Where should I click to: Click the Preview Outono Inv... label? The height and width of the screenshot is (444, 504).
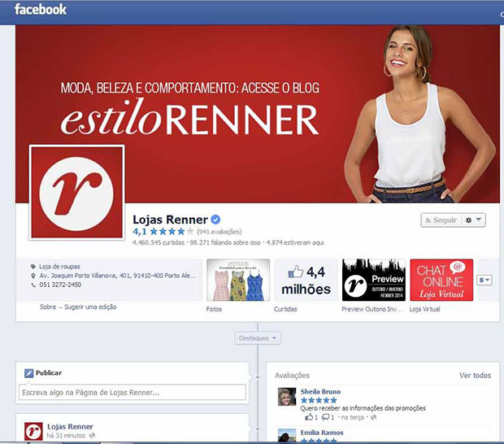371,309
